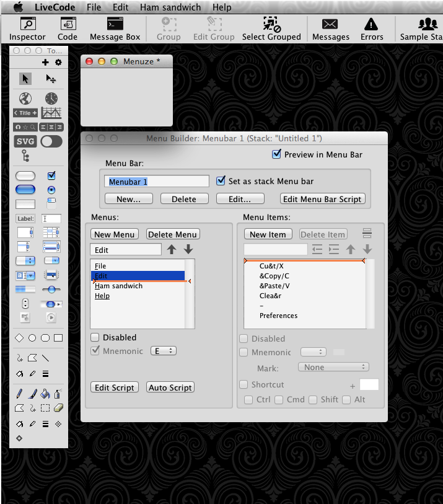Open Message Box from the toolbar
The image size is (443, 504).
[115, 29]
